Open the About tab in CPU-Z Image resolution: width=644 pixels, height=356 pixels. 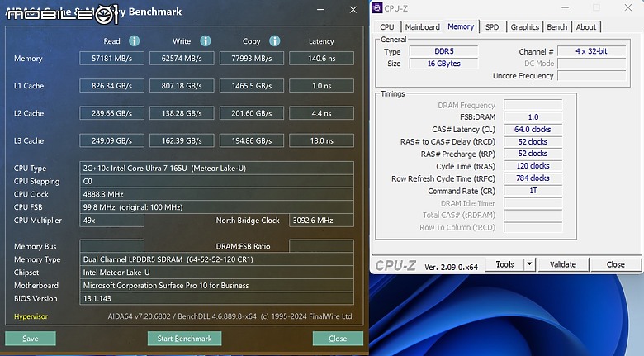pos(586,27)
